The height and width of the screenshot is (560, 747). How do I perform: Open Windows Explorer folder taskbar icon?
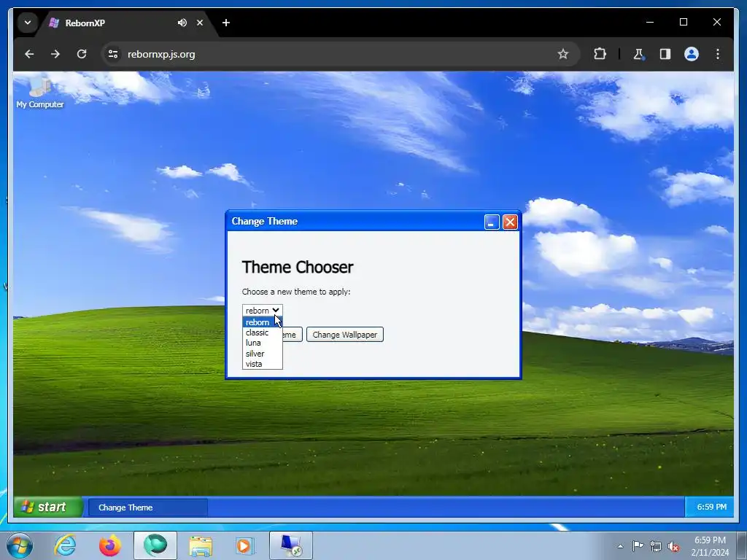click(201, 545)
